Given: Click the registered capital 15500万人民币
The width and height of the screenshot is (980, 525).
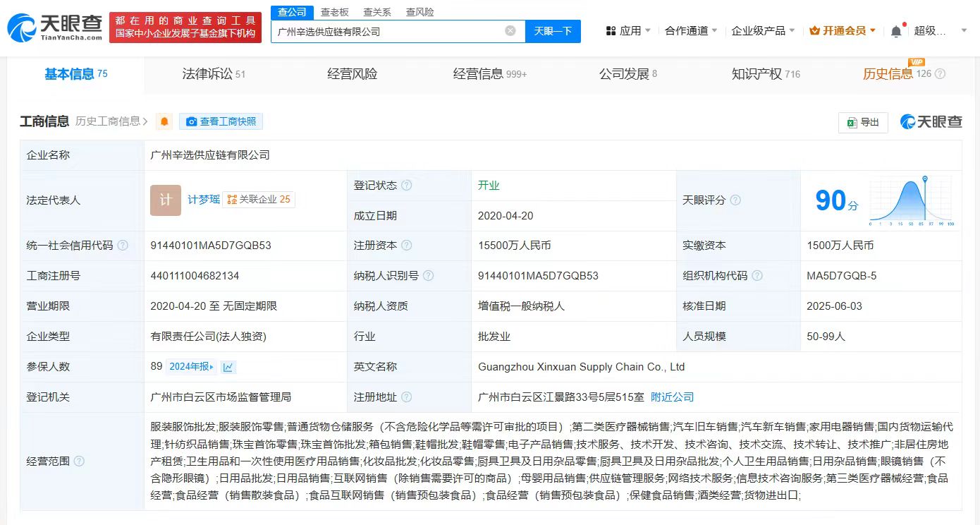Looking at the screenshot, I should pos(515,246).
